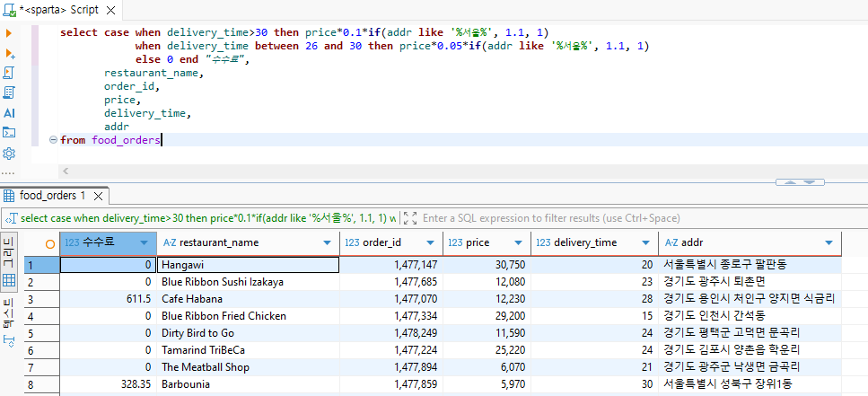
Task: Open the explain execution plan icon
Action: [x=9, y=92]
